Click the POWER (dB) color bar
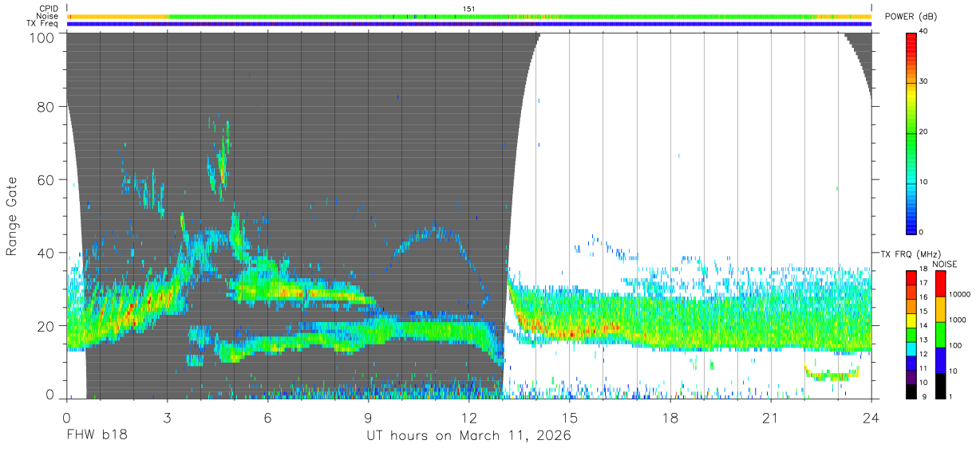 tap(911, 132)
